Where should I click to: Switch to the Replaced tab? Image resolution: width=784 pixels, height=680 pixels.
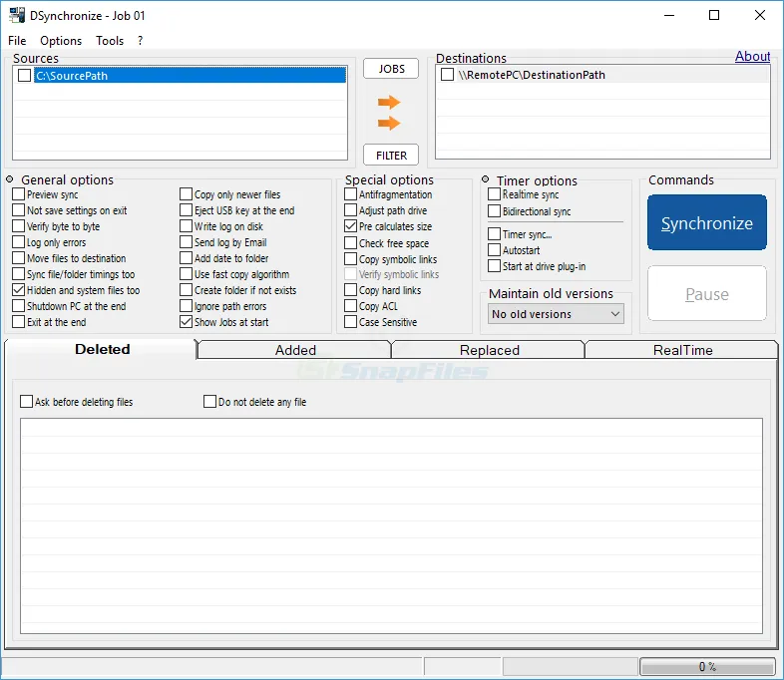489,350
